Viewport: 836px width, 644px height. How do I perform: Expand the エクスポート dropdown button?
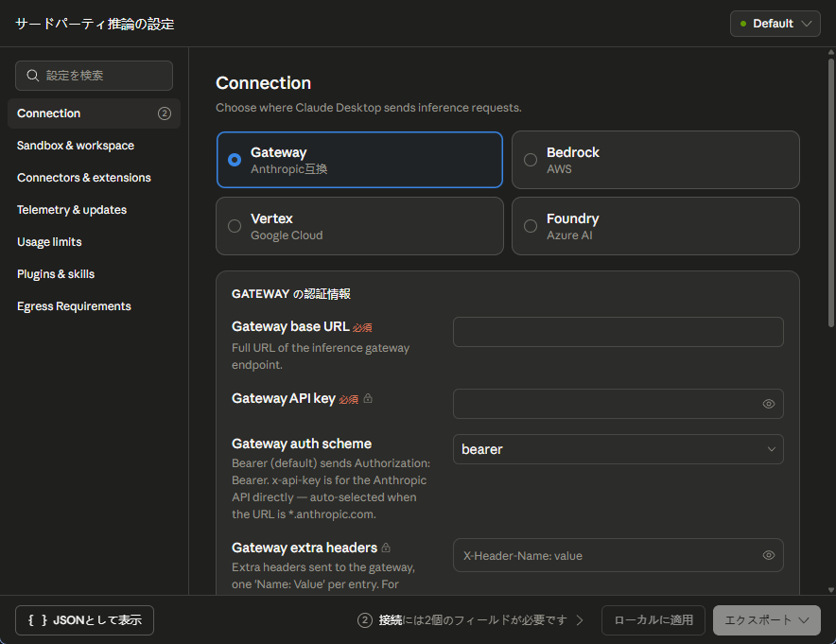[x=766, y=620]
